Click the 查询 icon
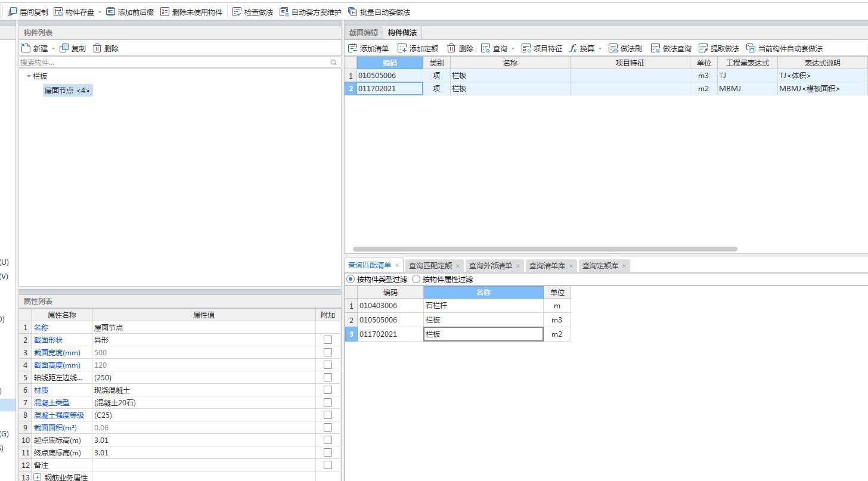The height and width of the screenshot is (481, 868). [x=485, y=48]
